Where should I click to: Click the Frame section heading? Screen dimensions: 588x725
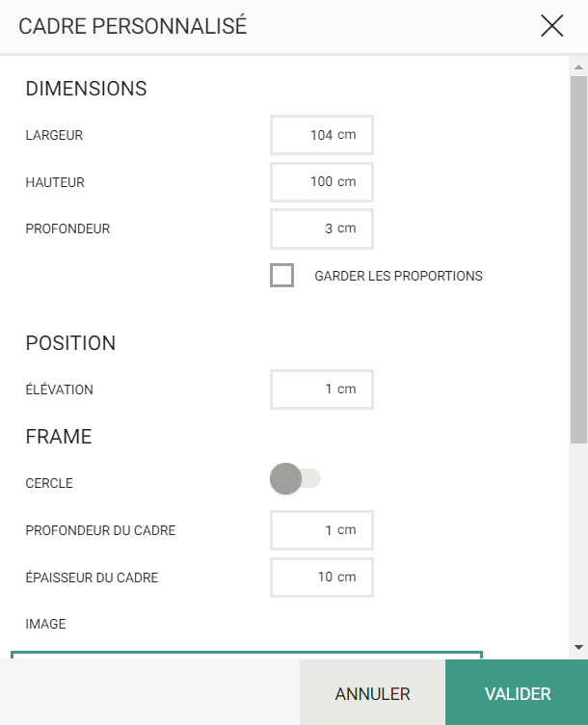[x=59, y=437]
